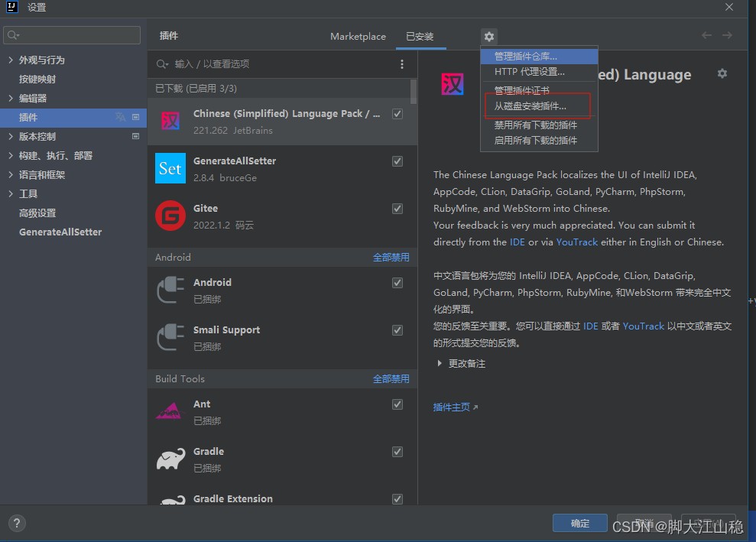Toggle the Gitee plugin checkbox
Image resolution: width=756 pixels, height=542 pixels.
[397, 208]
